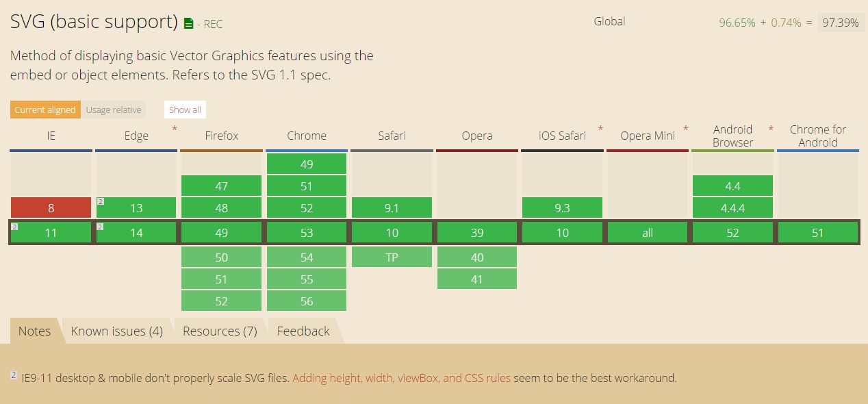Open the Known issues (4) tab

[117, 331]
